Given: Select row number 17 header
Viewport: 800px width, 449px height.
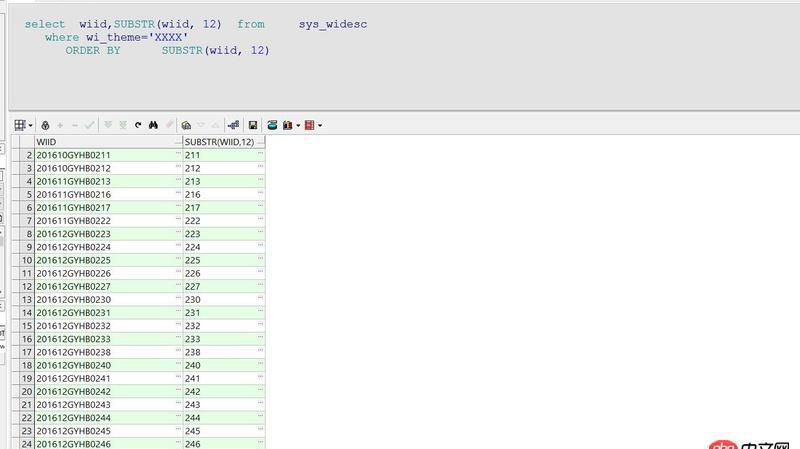Looking at the screenshot, I should coord(27,352).
